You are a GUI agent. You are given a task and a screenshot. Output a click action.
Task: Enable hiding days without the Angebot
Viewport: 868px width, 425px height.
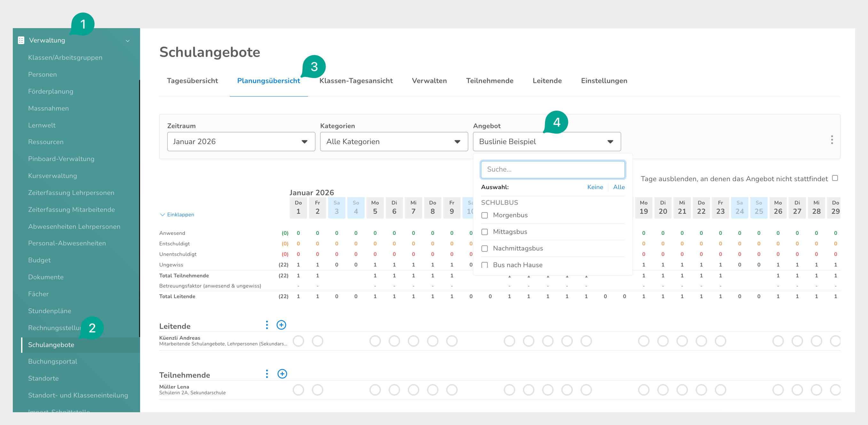835,178
